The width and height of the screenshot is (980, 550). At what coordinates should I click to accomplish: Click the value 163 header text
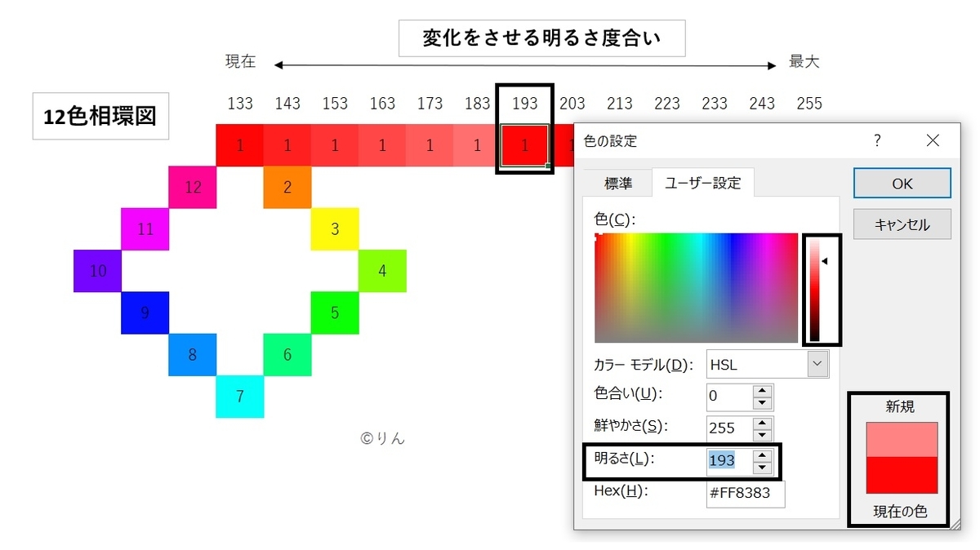pyautogui.click(x=381, y=104)
